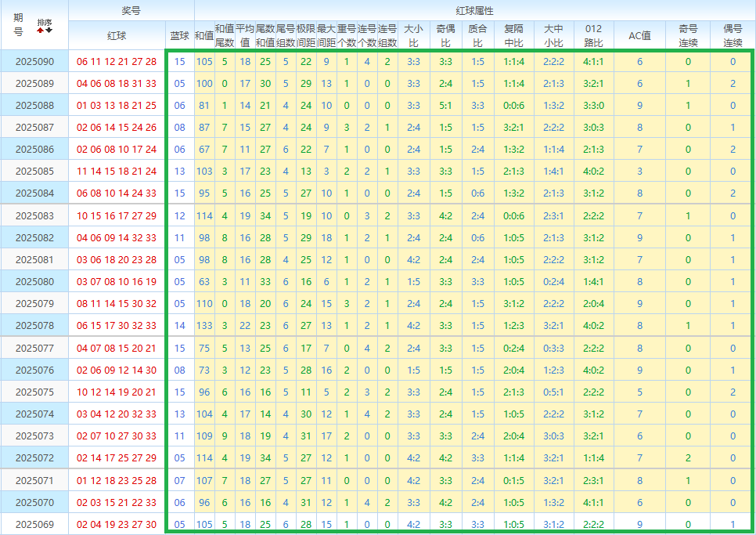Select issue number 2025083
Screen dimensions: 756x535
(x=34, y=215)
